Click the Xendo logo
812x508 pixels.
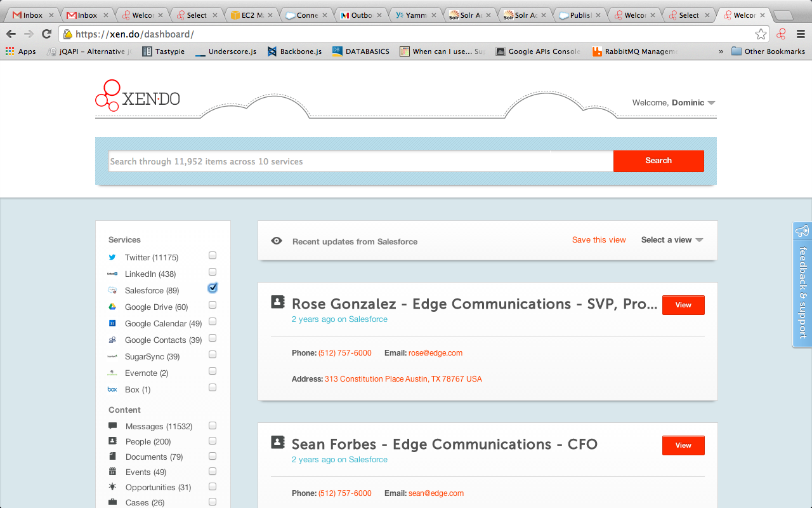point(138,96)
